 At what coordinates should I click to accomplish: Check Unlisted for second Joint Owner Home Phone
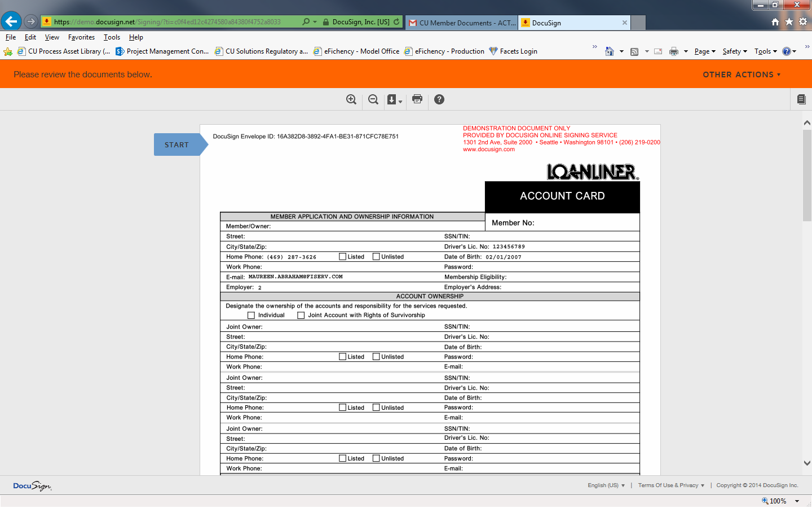point(376,408)
